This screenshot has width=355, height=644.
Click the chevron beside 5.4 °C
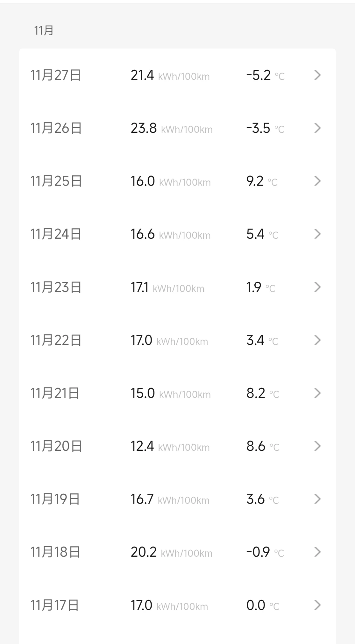pyautogui.click(x=317, y=234)
